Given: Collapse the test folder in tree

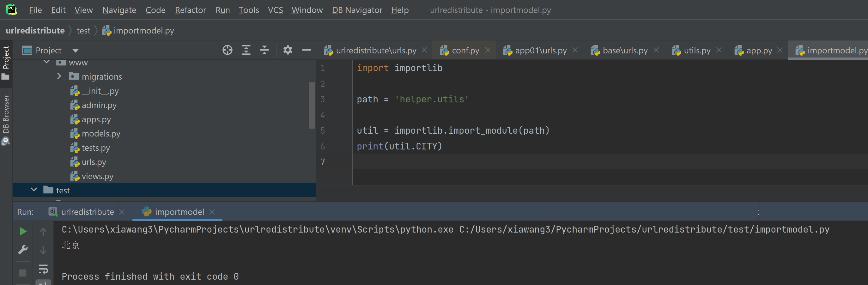Looking at the screenshot, I should pos(34,190).
